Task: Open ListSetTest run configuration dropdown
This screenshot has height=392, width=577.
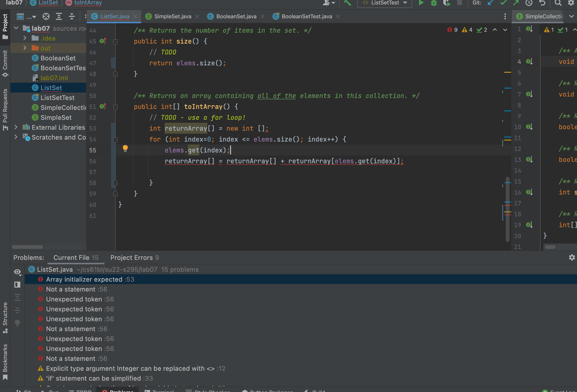Action: pos(385,3)
